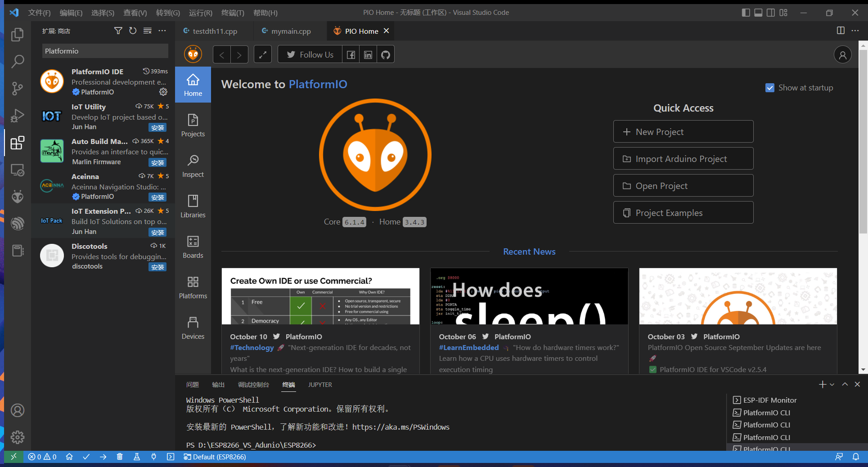Click the New Project button

coord(683,131)
